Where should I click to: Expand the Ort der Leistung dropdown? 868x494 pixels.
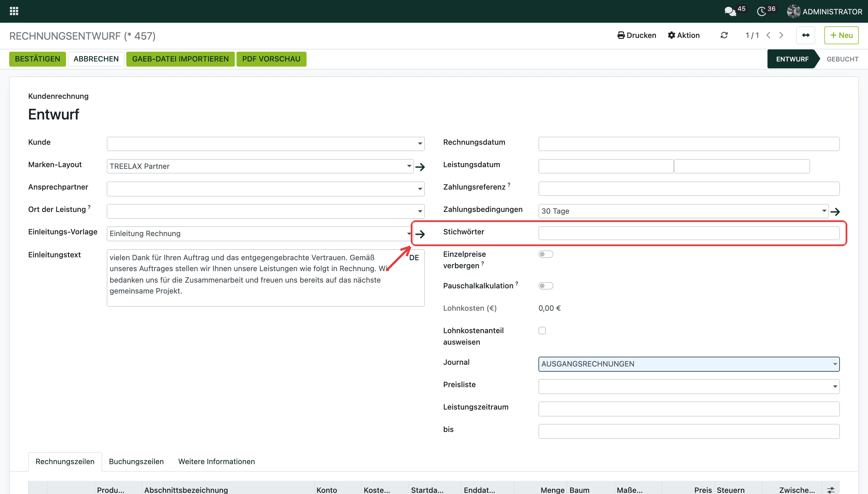[x=420, y=211]
